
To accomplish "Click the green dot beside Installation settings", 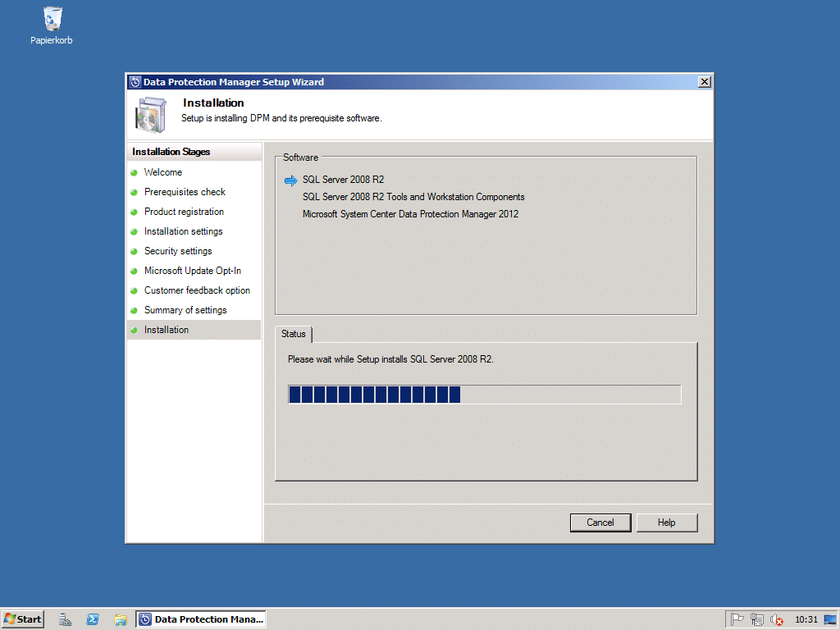I will pyautogui.click(x=134, y=231).
